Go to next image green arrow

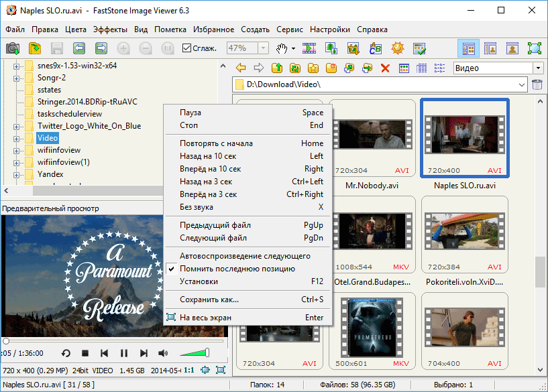coord(101,48)
